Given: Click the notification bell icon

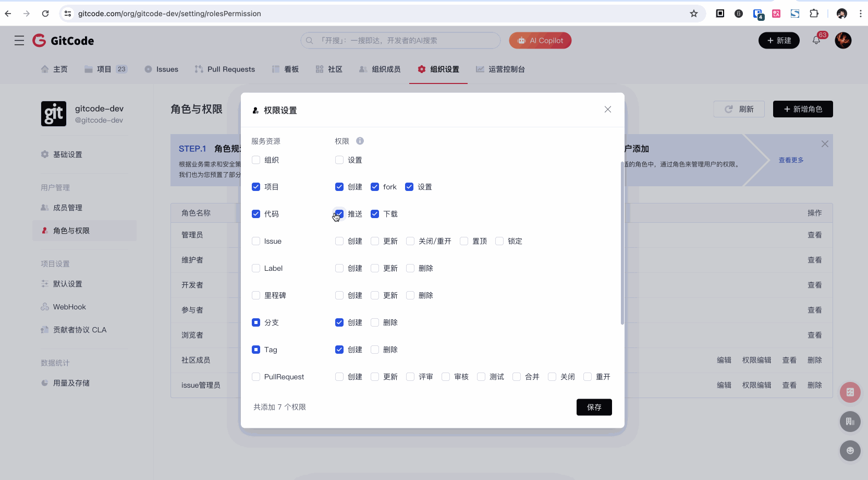Looking at the screenshot, I should click(816, 40).
